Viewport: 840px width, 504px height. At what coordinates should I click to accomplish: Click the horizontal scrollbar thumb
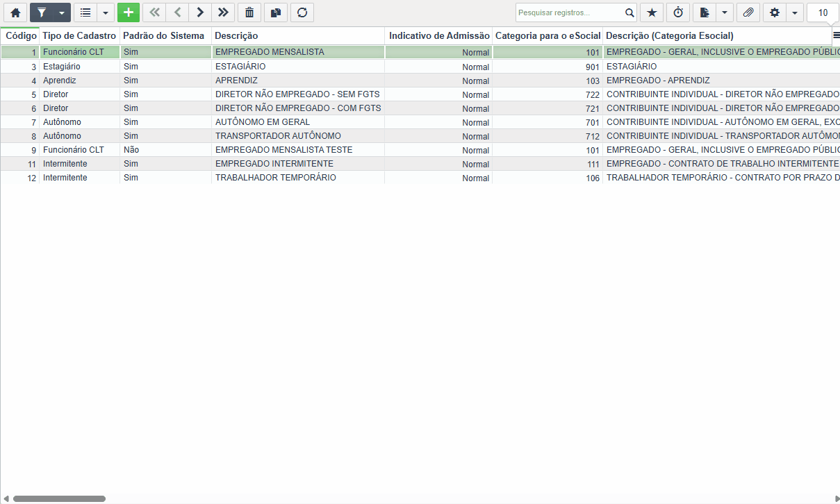(x=59, y=498)
